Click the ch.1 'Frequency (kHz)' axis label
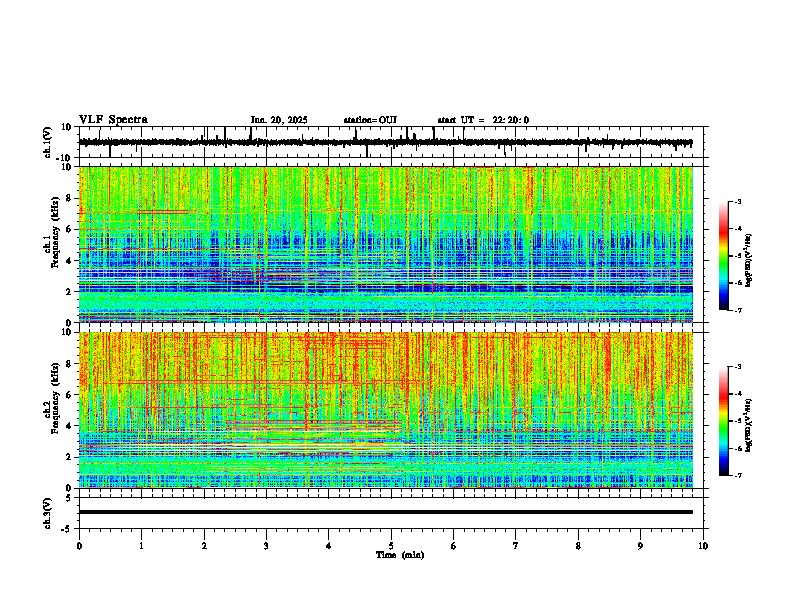 55,232
